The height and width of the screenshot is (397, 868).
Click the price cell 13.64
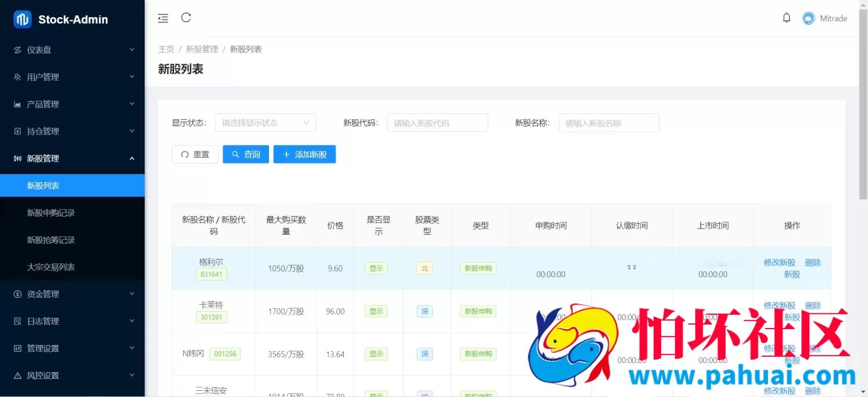[335, 355]
